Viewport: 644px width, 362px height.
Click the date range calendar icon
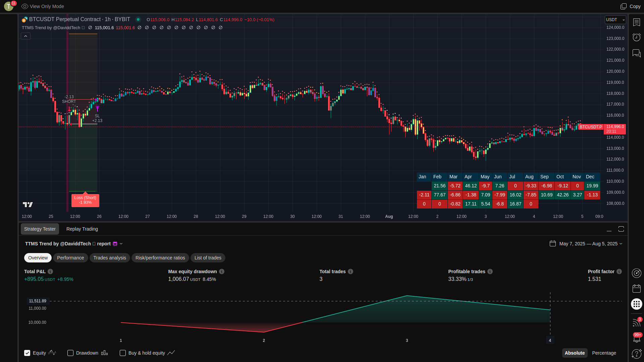553,244
